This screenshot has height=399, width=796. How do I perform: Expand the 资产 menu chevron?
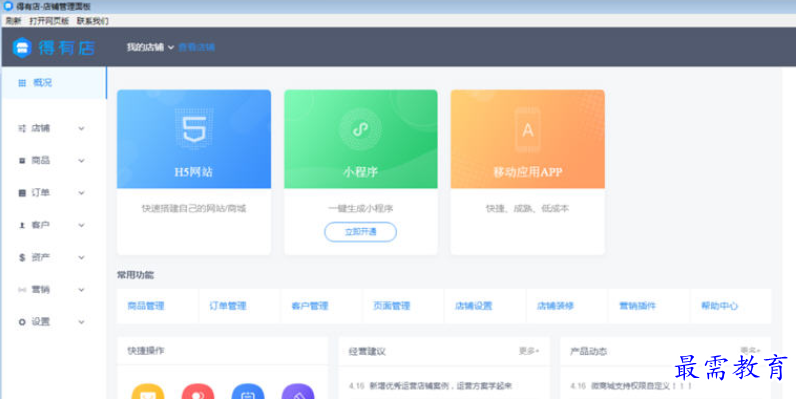tap(81, 257)
